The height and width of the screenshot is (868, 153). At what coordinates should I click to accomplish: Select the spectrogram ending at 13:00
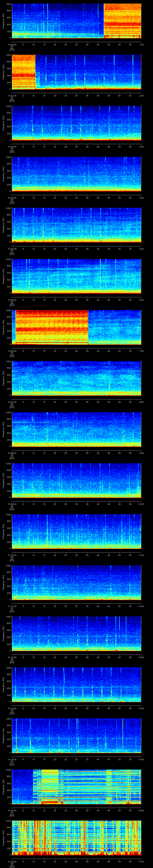point(76,633)
